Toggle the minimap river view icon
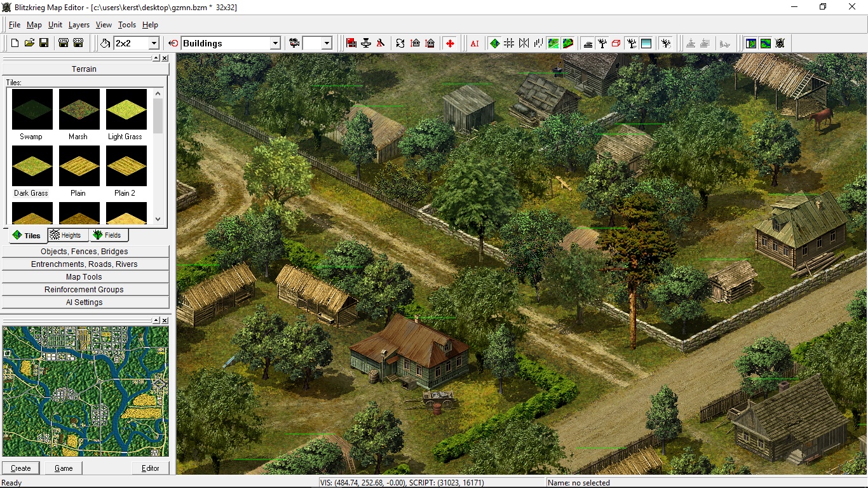This screenshot has height=488, width=868. coord(766,43)
